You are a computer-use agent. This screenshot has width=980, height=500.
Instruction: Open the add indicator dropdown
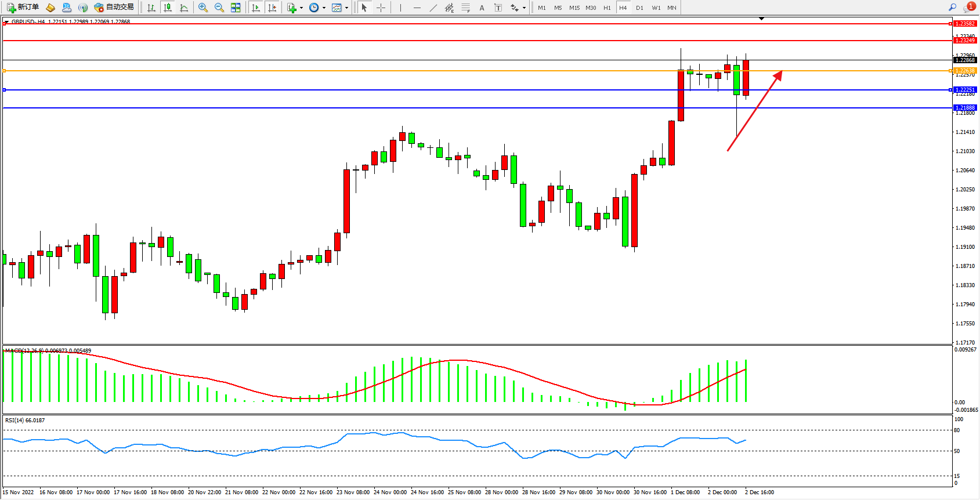coord(295,8)
